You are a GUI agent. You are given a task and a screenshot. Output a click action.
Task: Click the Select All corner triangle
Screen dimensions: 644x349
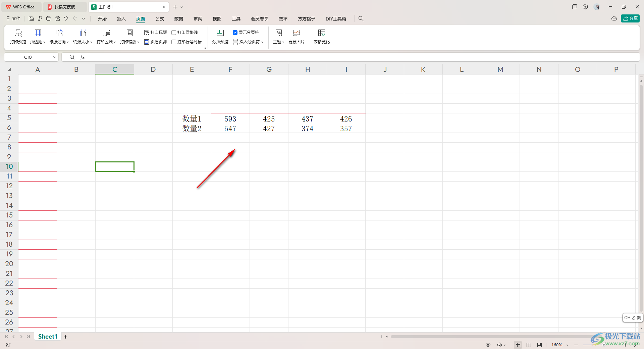tap(9, 69)
